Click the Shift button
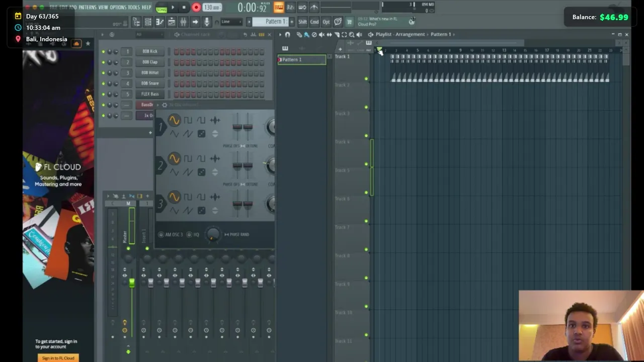The width and height of the screenshot is (644, 362). [302, 22]
